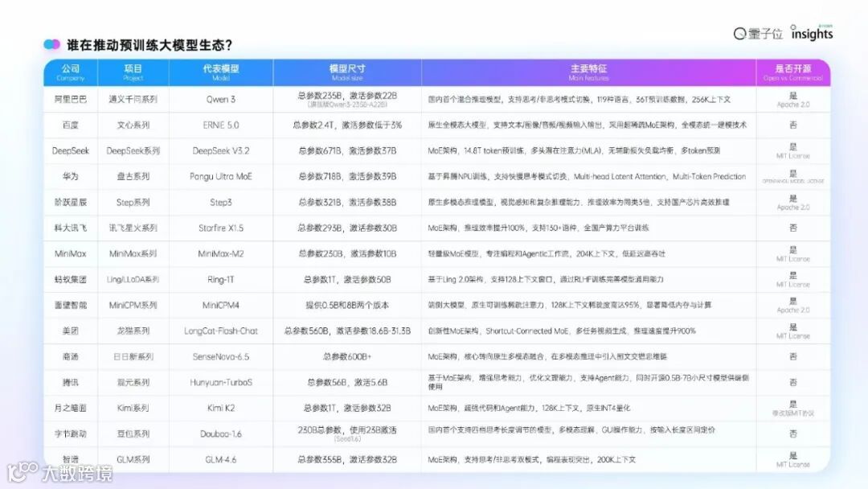Click the model cell Kimi K2

click(x=221, y=408)
